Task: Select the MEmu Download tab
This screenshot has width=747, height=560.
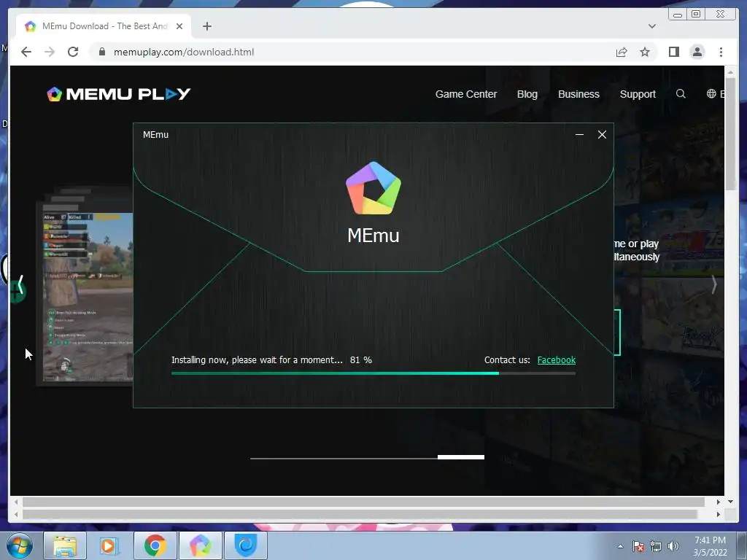Action: click(104, 26)
